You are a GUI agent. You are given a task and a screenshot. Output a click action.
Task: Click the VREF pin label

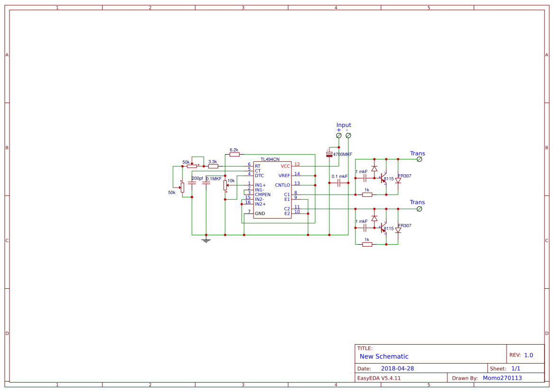(284, 176)
